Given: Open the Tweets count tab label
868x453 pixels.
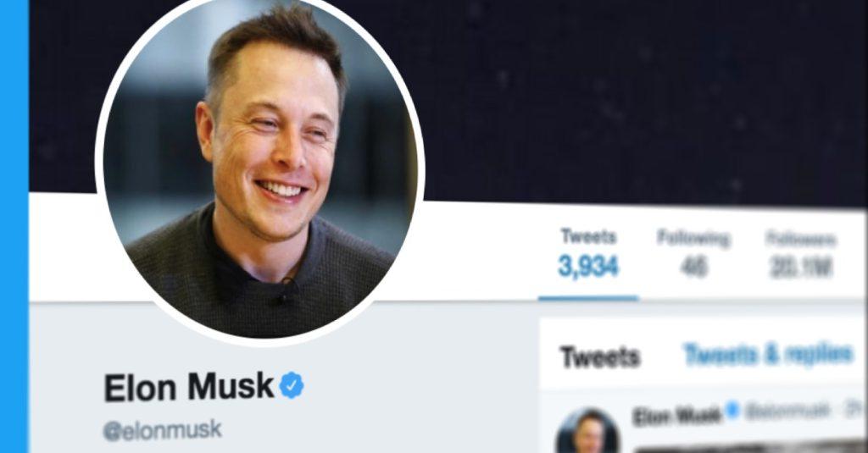Looking at the screenshot, I should tap(588, 236).
